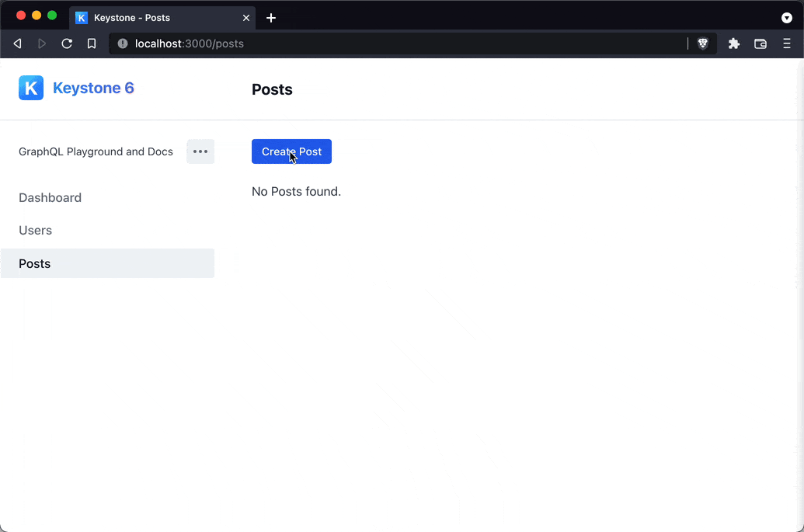
Task: Open the three-dots menu beside GraphQL Playground
Action: 200,151
